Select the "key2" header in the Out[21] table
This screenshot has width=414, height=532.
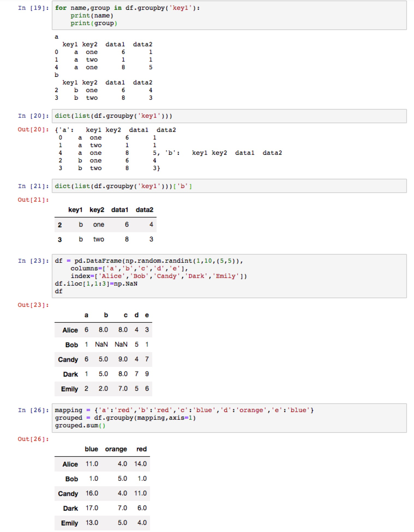(x=97, y=210)
